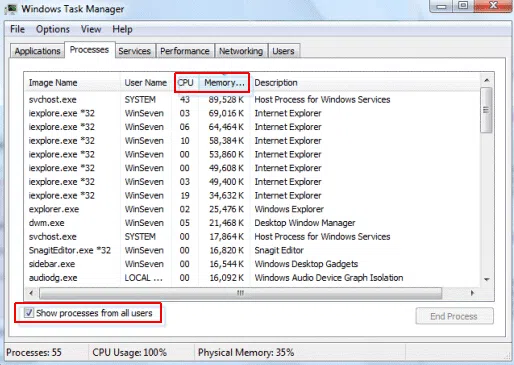Open the File menu

tap(17, 29)
